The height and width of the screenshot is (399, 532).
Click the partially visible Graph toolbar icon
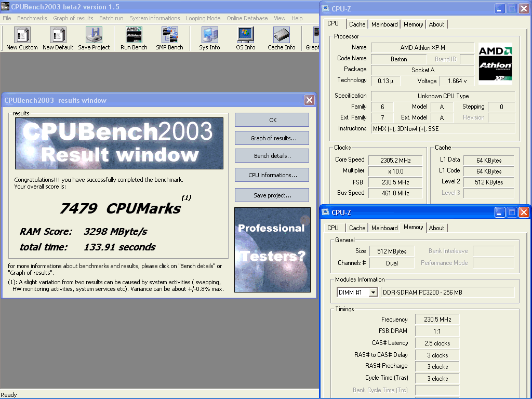click(x=316, y=35)
